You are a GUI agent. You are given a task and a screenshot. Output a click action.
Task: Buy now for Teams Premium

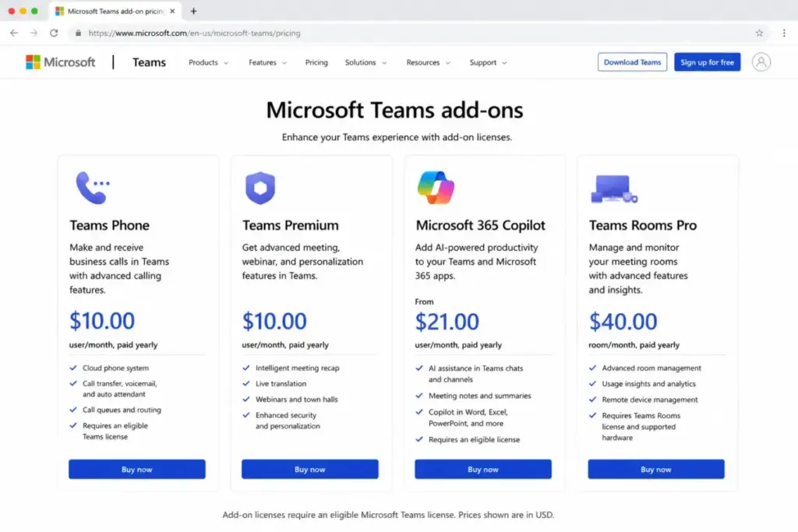[x=310, y=469]
